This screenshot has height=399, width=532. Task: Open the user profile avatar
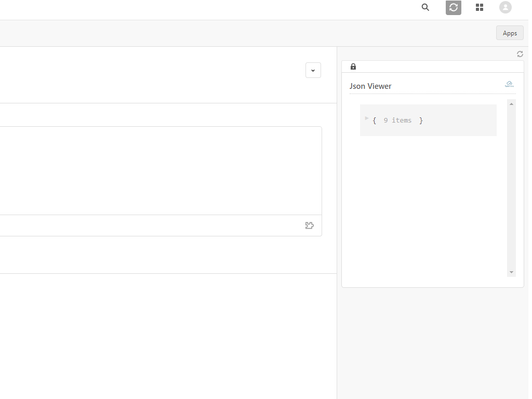click(505, 7)
